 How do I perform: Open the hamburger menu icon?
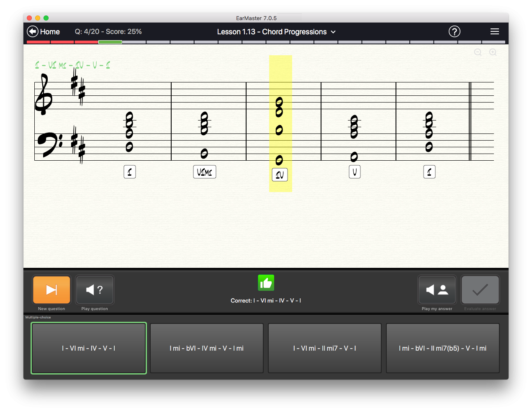click(494, 31)
